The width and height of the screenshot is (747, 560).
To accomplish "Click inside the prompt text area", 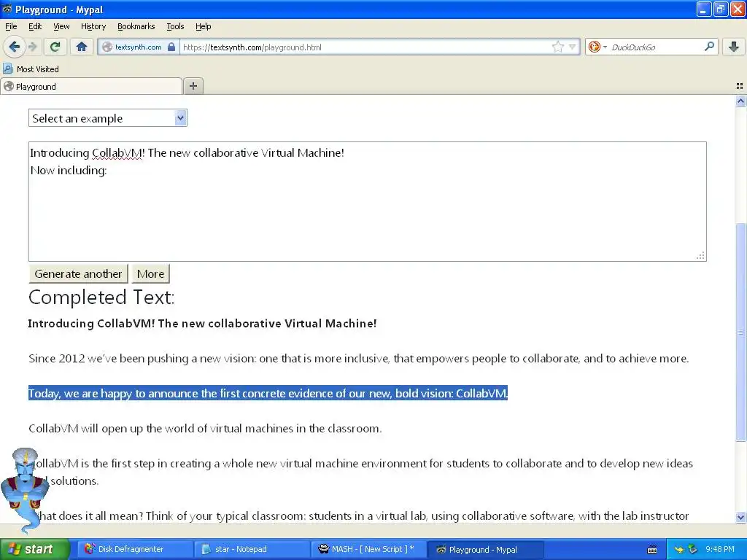I will (x=368, y=201).
